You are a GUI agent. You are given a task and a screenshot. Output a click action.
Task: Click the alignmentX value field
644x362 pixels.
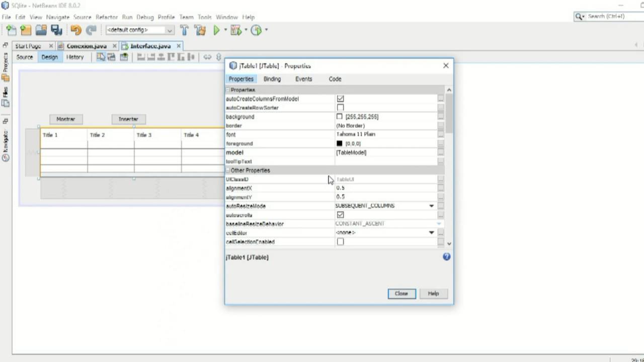(385, 188)
